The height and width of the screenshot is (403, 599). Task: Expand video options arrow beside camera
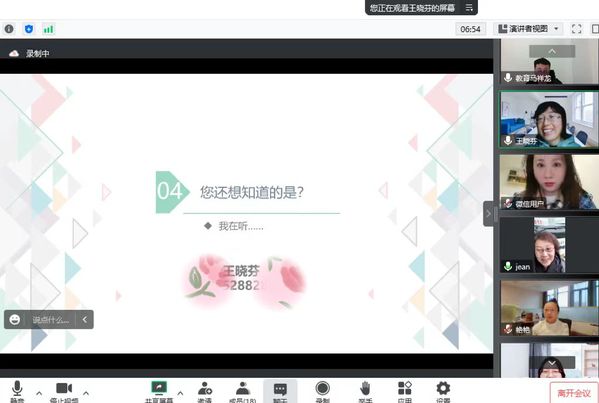tap(86, 393)
